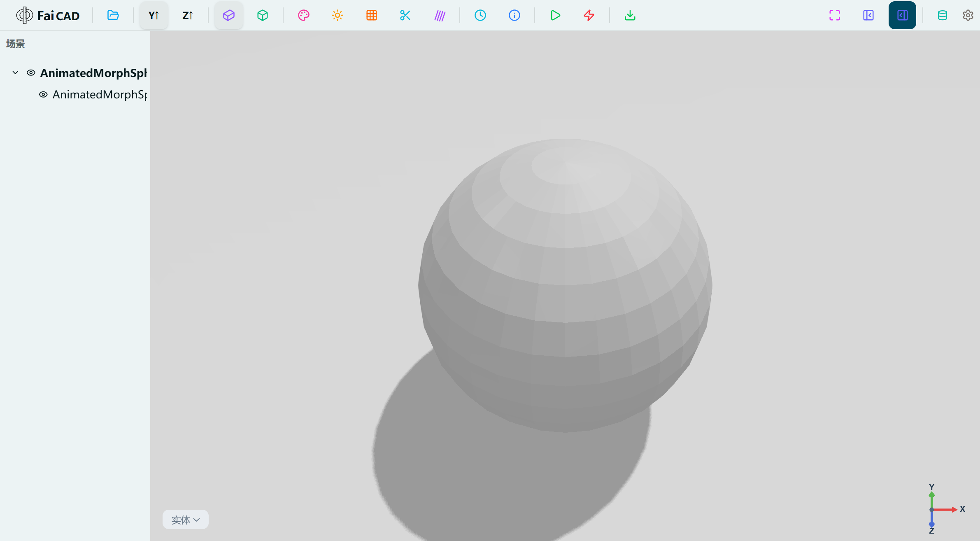
Task: Open file with the folder icon
Action: (x=113, y=15)
